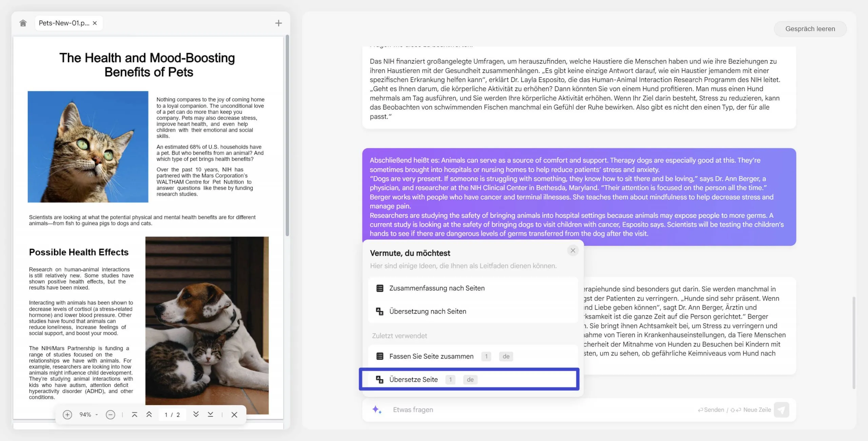The height and width of the screenshot is (441, 868).
Task: Open a new tab with plus icon
Action: 278,23
